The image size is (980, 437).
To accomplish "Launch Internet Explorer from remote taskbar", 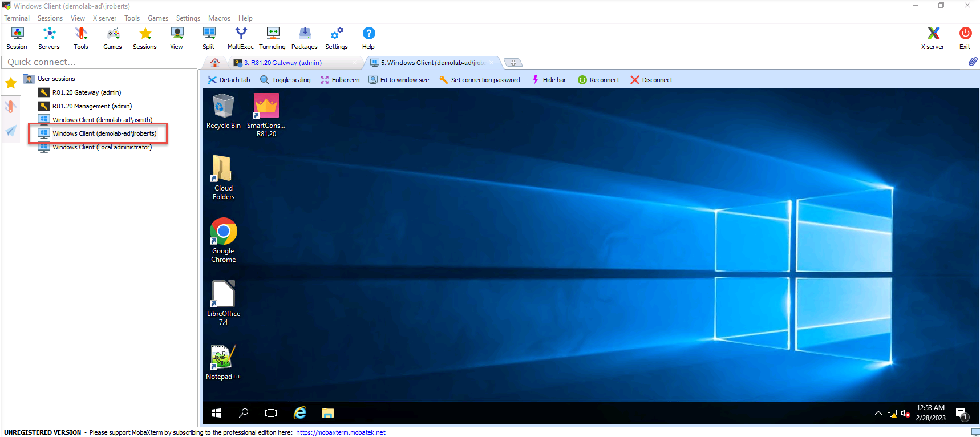I will pos(299,413).
